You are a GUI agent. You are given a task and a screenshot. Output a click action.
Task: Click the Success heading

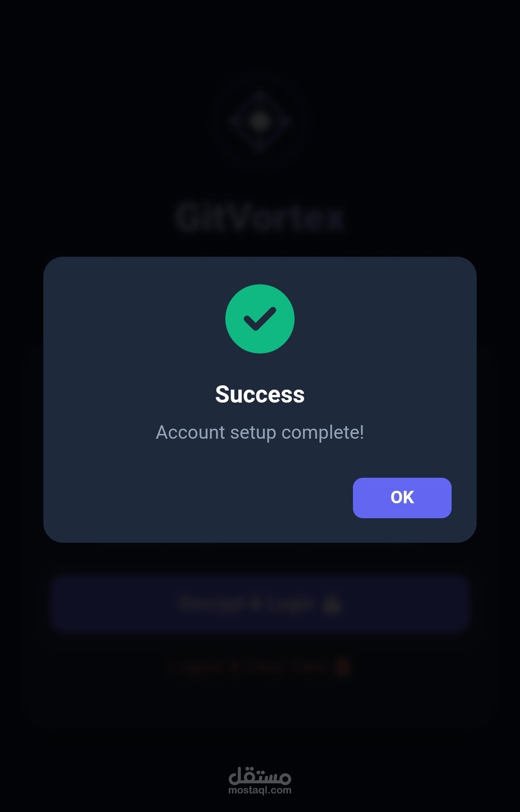point(260,394)
